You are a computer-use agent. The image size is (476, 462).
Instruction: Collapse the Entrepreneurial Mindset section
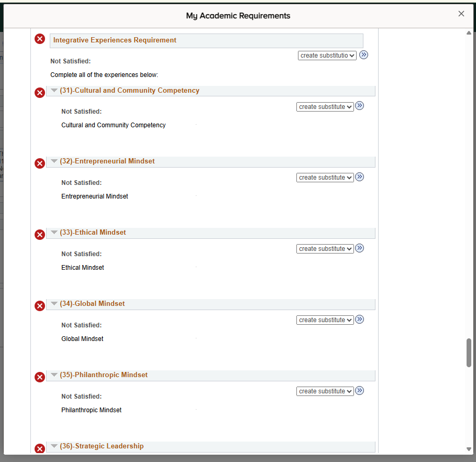coord(54,161)
